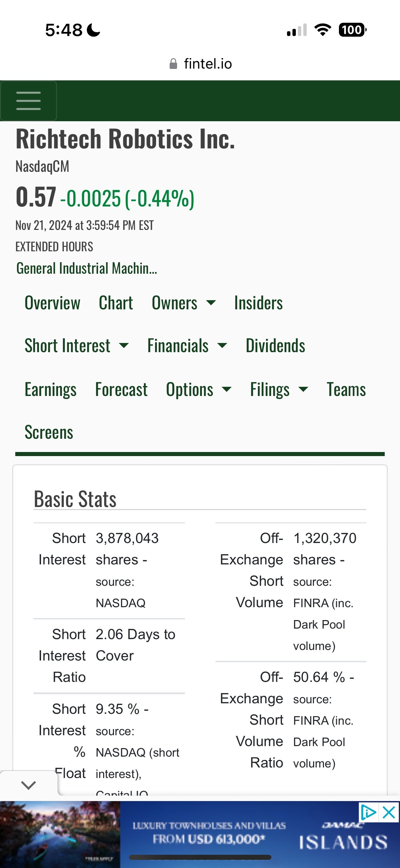The height and width of the screenshot is (868, 400).
Task: Expand the Options dropdown
Action: click(199, 390)
